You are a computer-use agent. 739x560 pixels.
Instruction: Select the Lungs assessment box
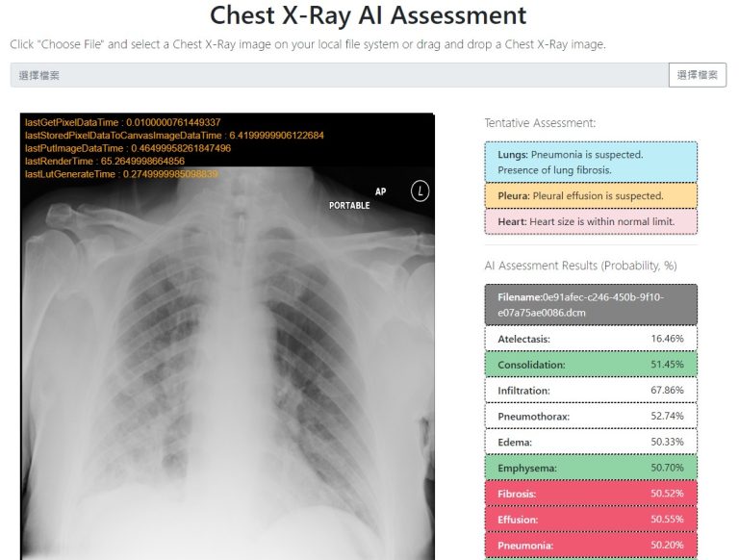[x=591, y=163]
